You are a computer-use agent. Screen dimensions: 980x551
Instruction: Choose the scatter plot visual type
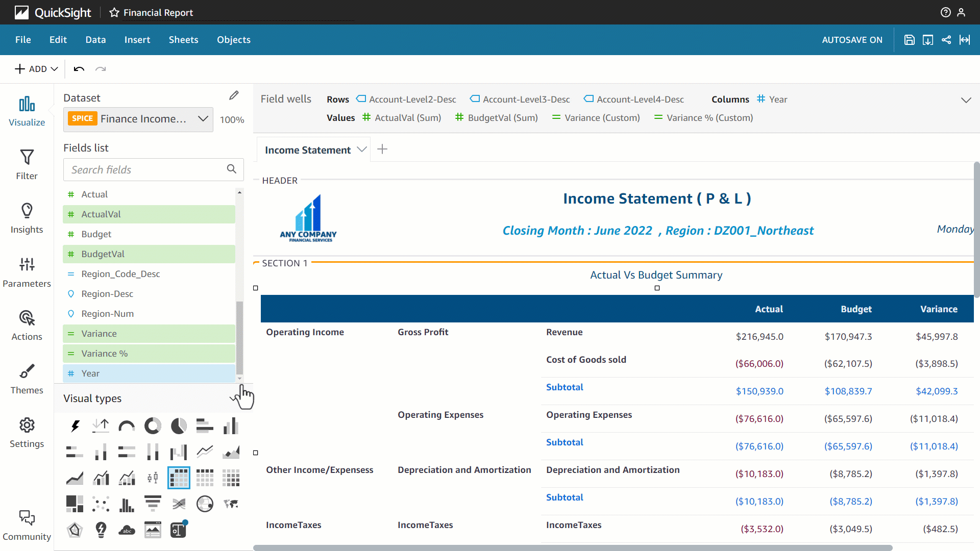point(101,504)
